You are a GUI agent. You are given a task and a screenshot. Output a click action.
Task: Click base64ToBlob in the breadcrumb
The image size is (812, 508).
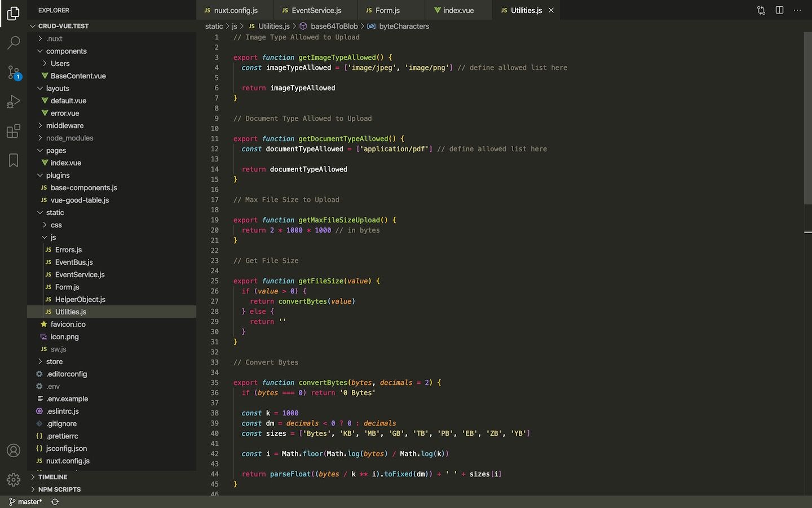pyautogui.click(x=334, y=26)
